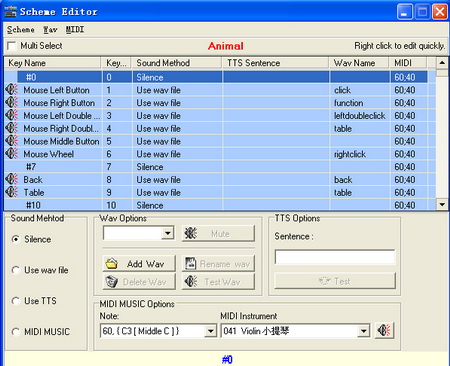The height and width of the screenshot is (366, 450).
Task: Click the Sound Method column header
Action: point(177,63)
